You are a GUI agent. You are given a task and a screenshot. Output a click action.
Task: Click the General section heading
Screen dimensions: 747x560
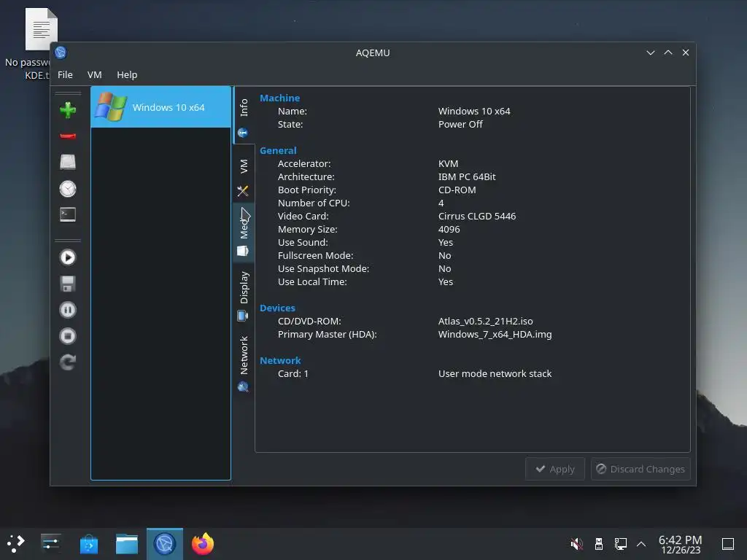click(x=278, y=150)
